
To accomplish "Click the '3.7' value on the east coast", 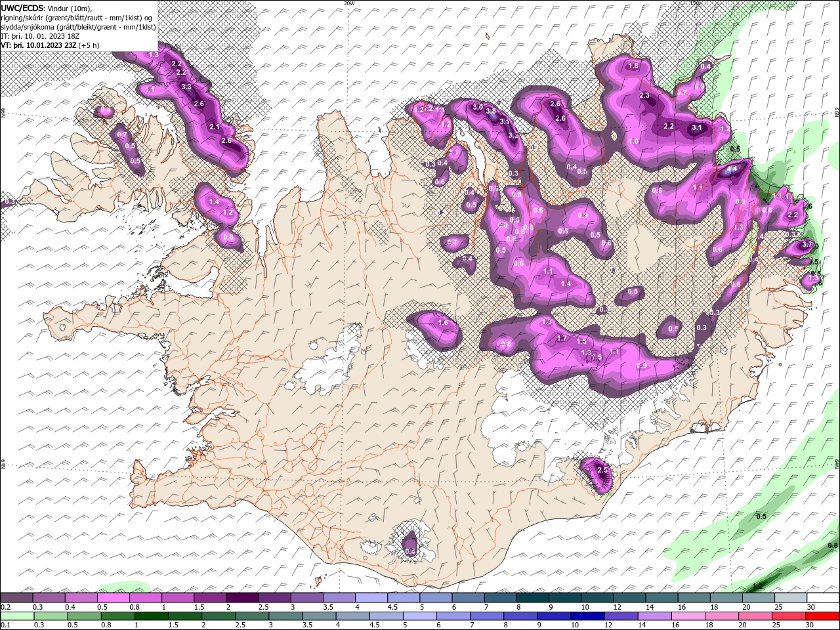I will click(807, 244).
